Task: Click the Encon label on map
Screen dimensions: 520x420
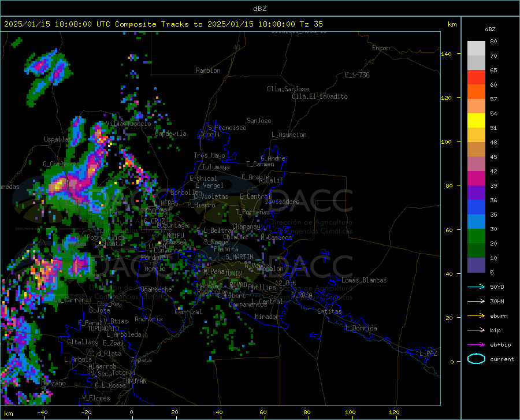Action: point(381,48)
